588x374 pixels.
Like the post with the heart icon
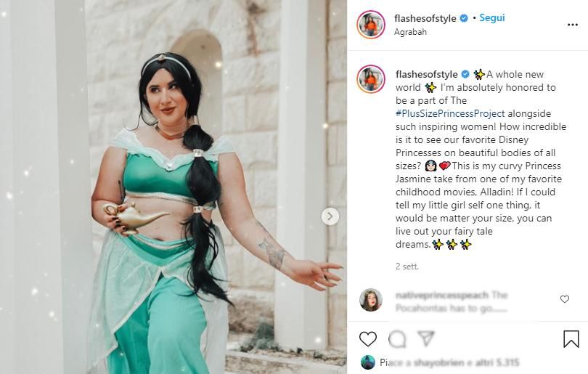368,339
